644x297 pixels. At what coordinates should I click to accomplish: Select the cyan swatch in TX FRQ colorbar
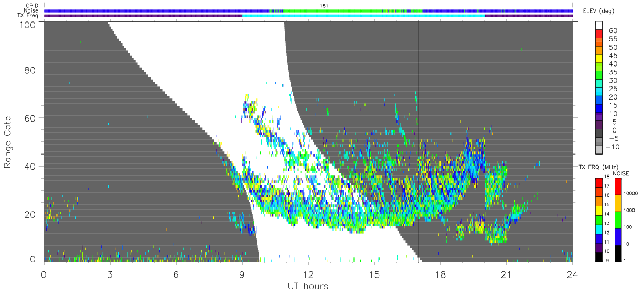pyautogui.click(x=599, y=229)
